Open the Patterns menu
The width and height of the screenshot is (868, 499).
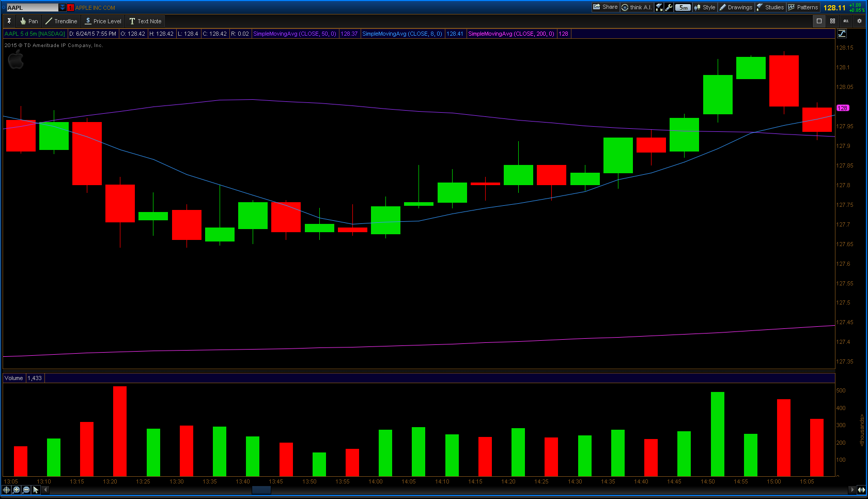coord(803,7)
